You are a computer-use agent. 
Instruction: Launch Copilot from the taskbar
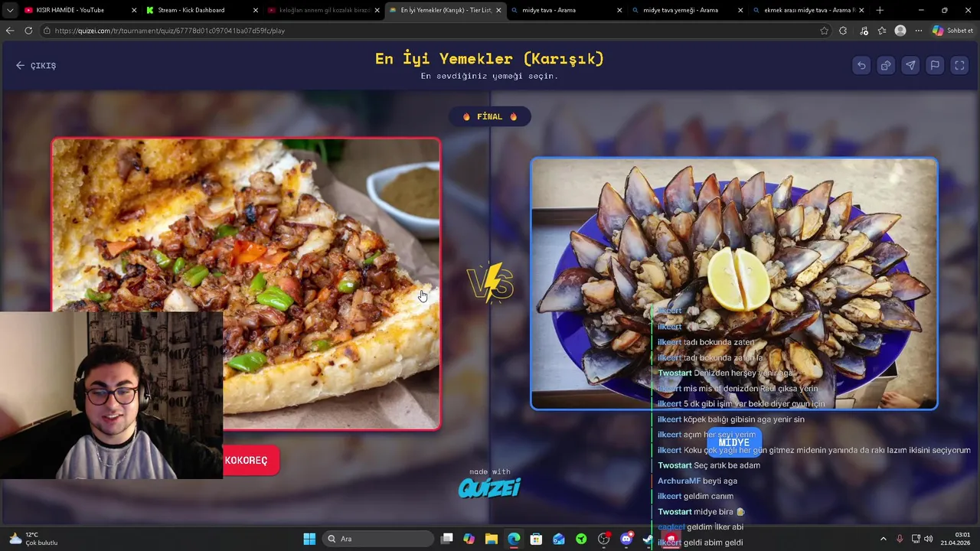[x=469, y=539]
